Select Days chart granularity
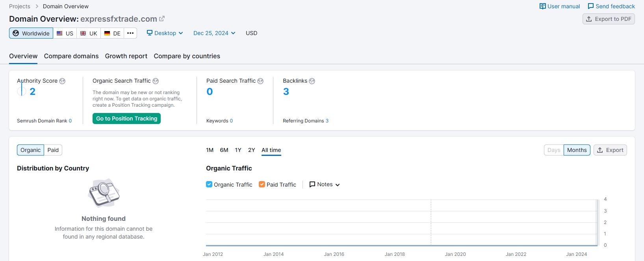Image resolution: width=644 pixels, height=261 pixels. pyautogui.click(x=554, y=150)
